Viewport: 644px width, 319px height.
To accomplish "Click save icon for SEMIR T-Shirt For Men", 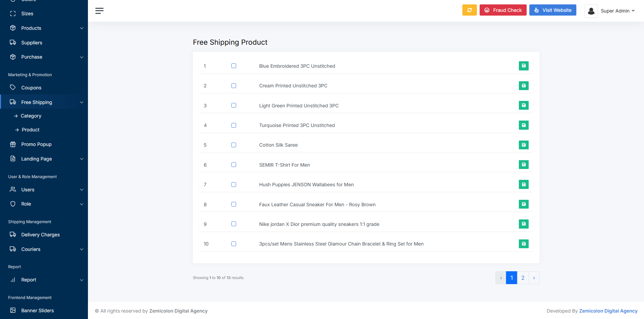I will point(523,165).
